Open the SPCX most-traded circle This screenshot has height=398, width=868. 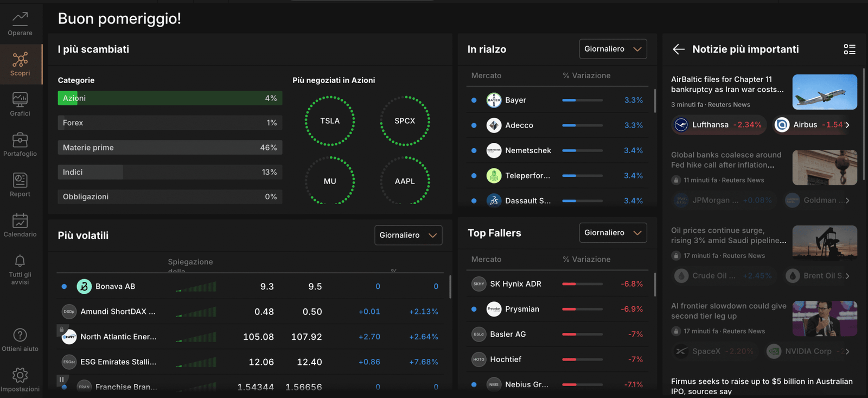click(405, 121)
